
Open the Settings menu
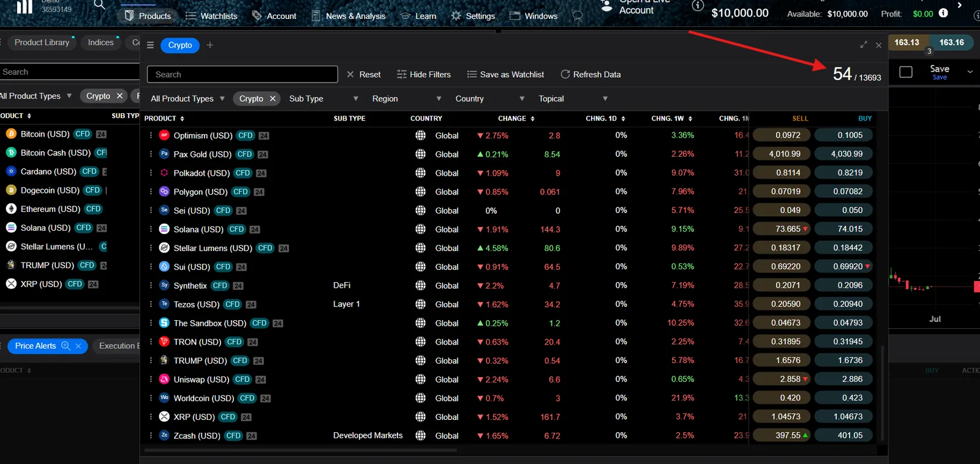[473, 16]
